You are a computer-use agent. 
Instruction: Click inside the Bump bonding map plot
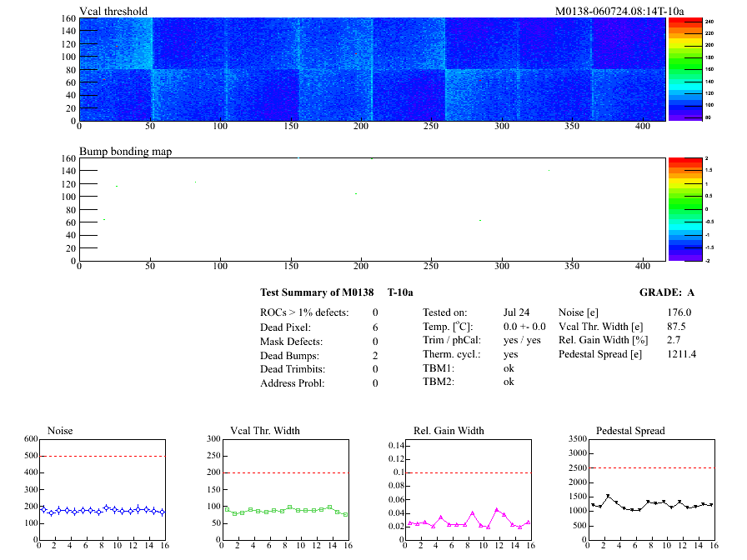point(372,209)
